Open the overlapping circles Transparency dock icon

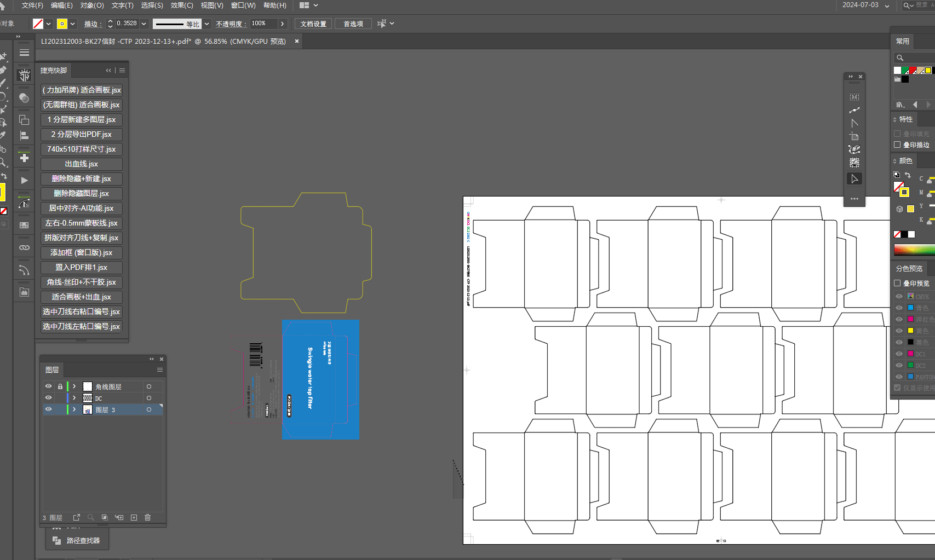[24, 98]
